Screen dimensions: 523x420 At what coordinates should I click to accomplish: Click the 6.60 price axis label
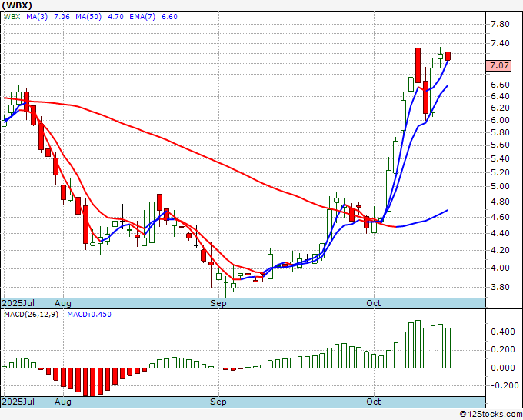click(x=500, y=85)
